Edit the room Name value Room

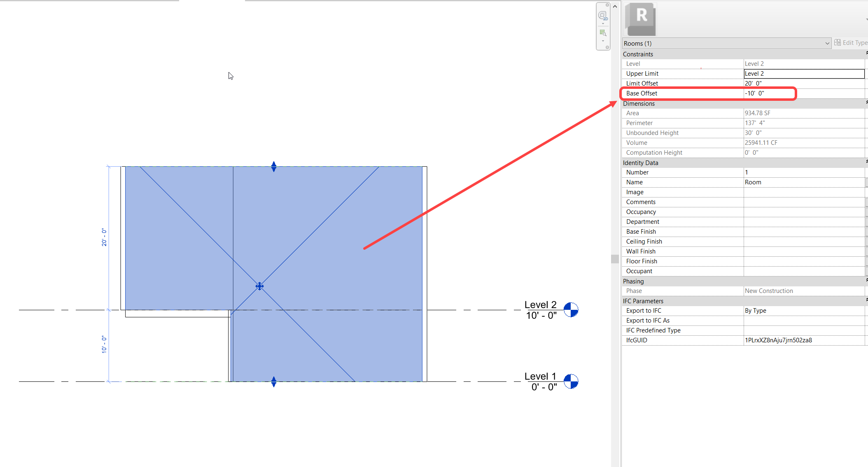pyautogui.click(x=804, y=182)
